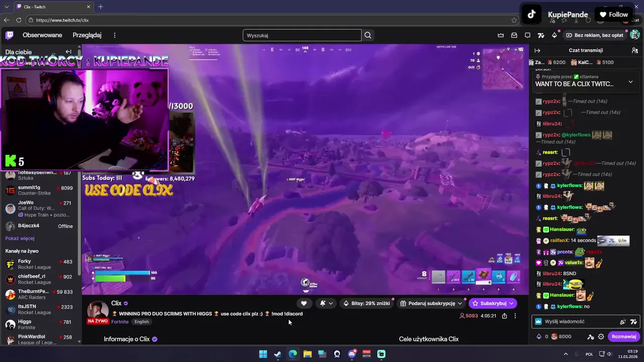Image resolution: width=644 pixels, height=362 pixels.
Task: Open Steam from the taskbar
Action: (x=278, y=354)
